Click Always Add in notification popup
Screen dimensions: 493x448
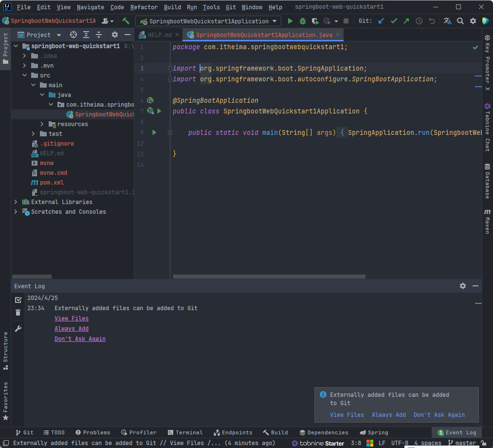pos(389,415)
